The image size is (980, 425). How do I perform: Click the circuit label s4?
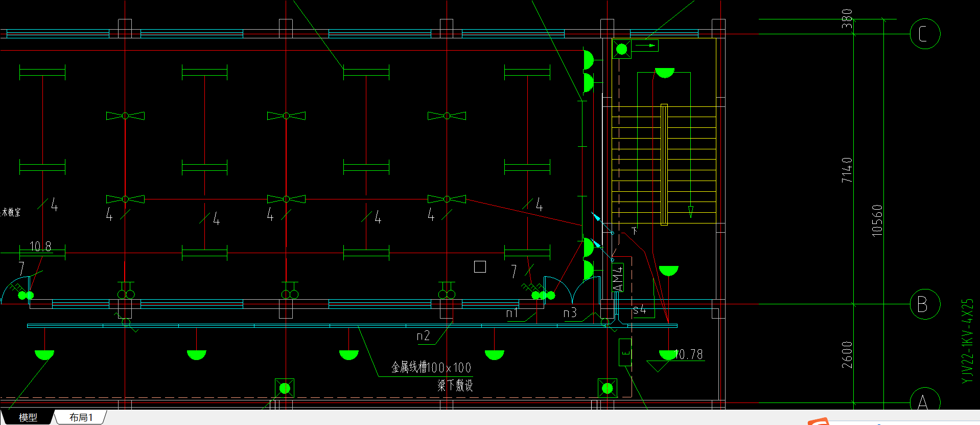coord(639,309)
